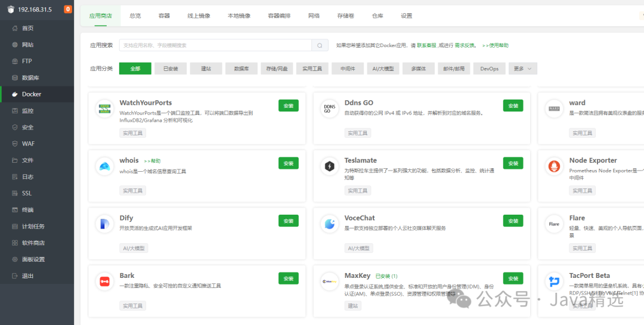Click the whois app icon
The width and height of the screenshot is (644, 325).
coord(104,166)
